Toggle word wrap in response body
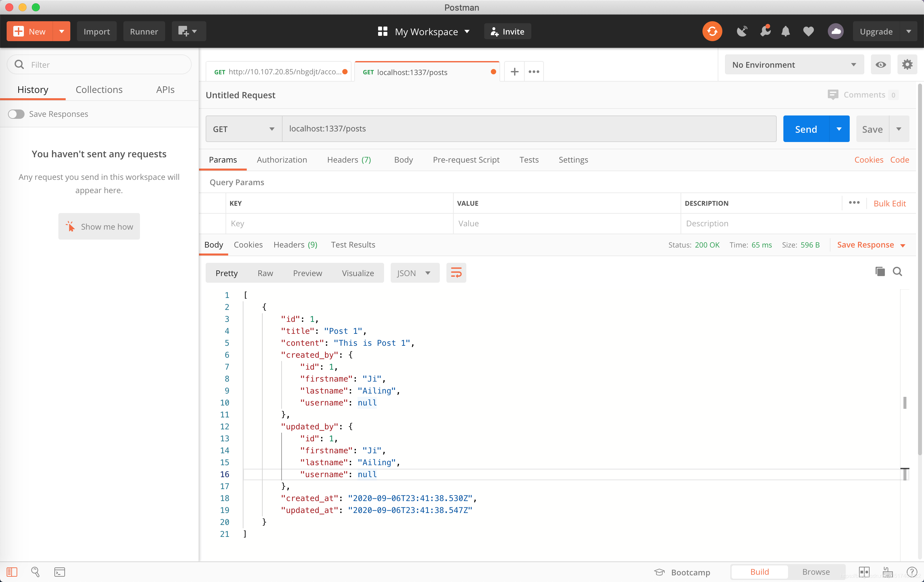This screenshot has width=924, height=582. 456,273
